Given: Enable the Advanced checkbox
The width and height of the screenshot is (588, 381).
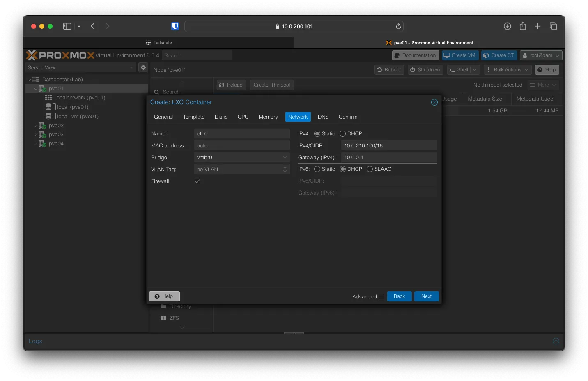Looking at the screenshot, I should [381, 296].
